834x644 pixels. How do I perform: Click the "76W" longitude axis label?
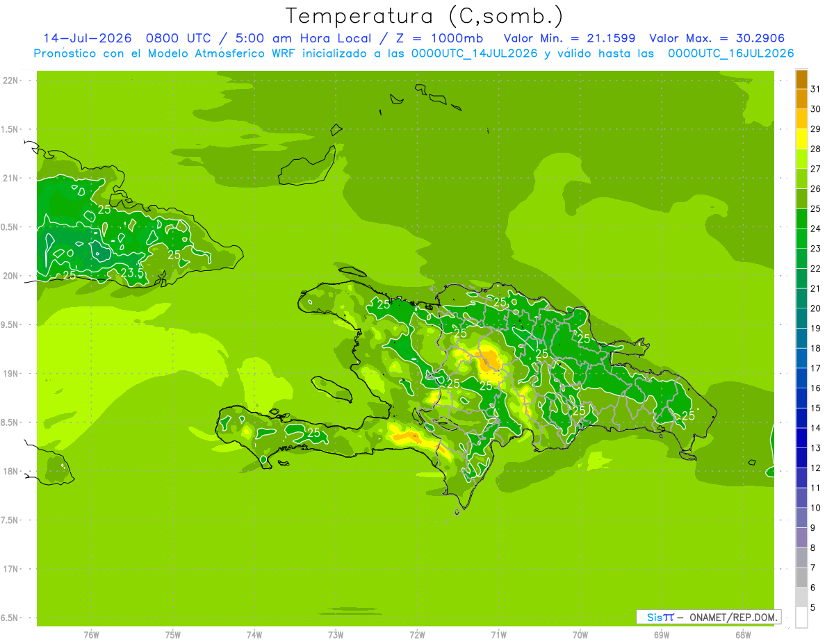[91, 634]
